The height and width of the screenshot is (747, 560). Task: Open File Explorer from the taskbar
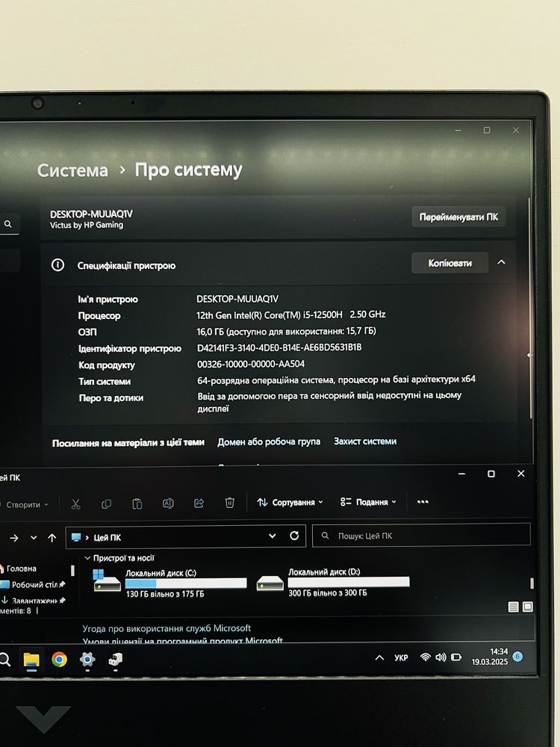(x=31, y=660)
